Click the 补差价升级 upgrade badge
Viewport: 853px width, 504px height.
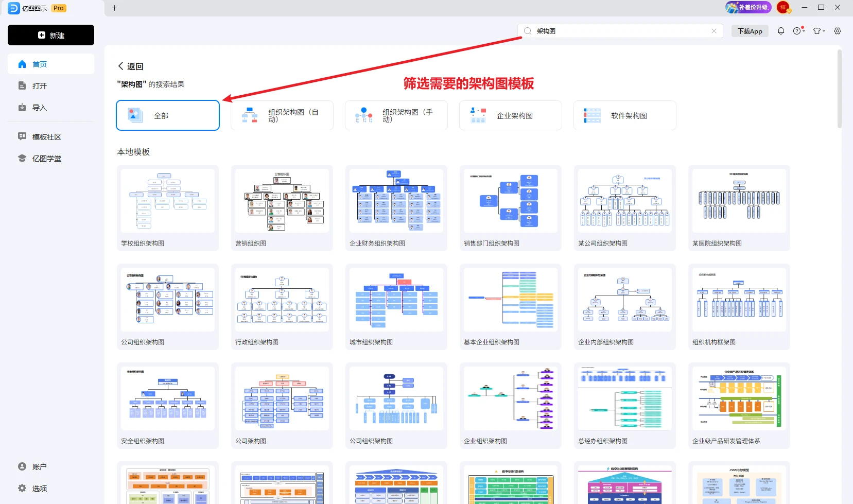[x=748, y=7]
